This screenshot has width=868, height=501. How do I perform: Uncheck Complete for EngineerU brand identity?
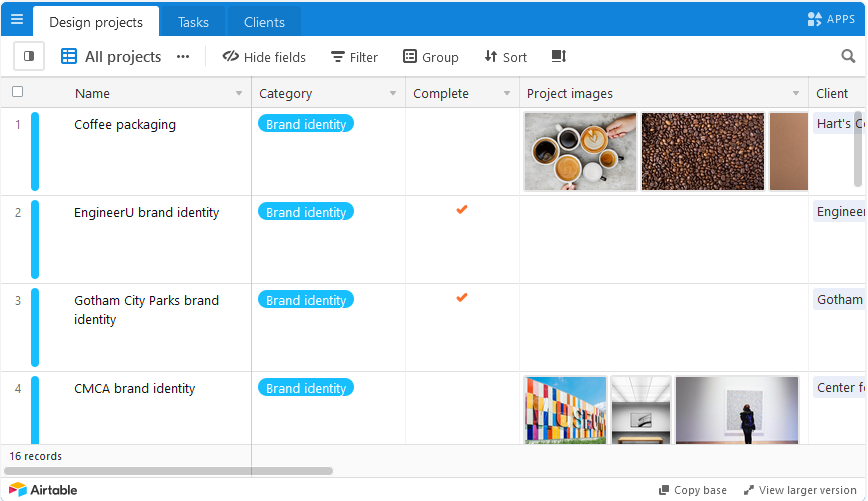[462, 210]
